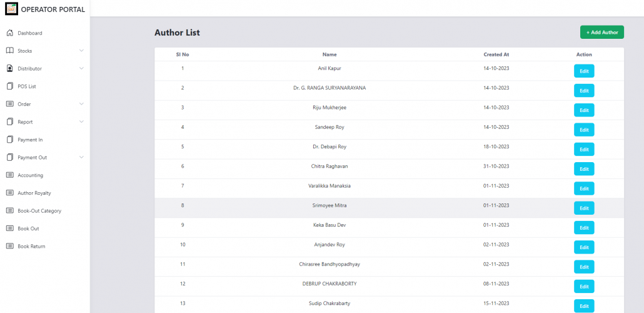The height and width of the screenshot is (313, 644).
Task: Click the Dashboard home icon
Action: (x=9, y=33)
